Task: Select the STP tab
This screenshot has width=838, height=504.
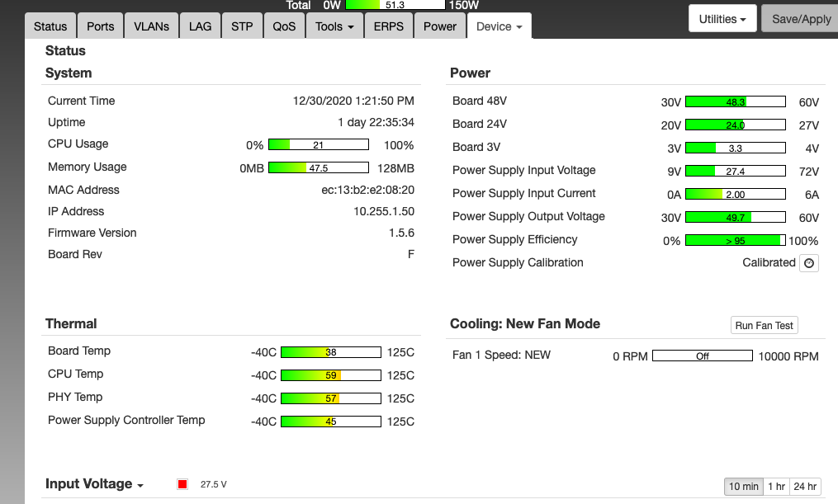Action: point(242,26)
